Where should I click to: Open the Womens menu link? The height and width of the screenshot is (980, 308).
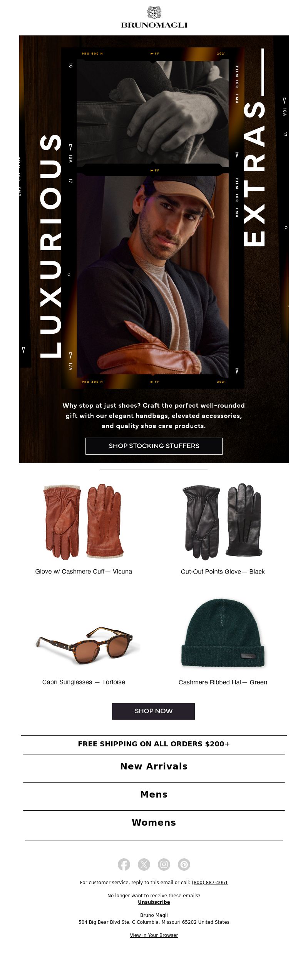coord(154,822)
